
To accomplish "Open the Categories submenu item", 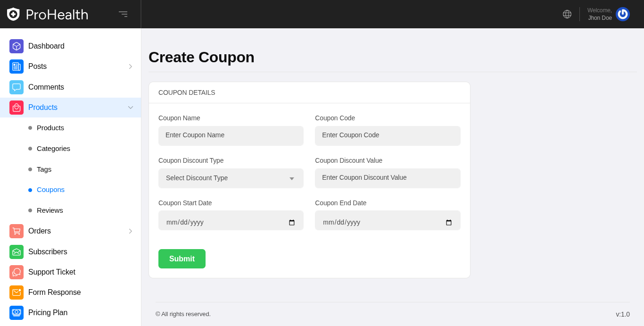I will pos(53,149).
